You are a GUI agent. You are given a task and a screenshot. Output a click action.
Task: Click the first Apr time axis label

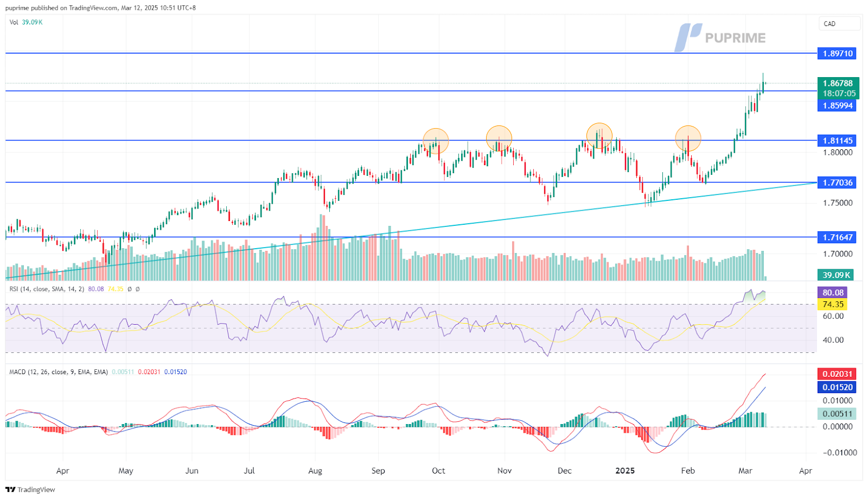(62, 471)
